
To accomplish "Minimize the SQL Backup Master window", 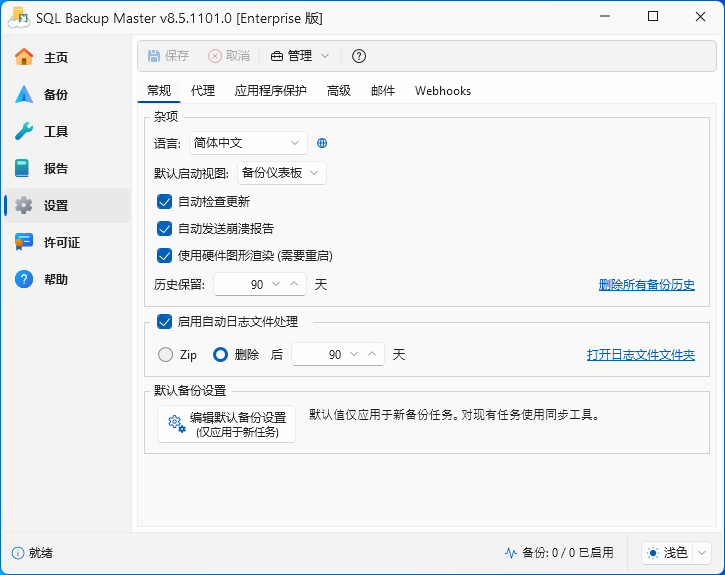I will pos(605,17).
